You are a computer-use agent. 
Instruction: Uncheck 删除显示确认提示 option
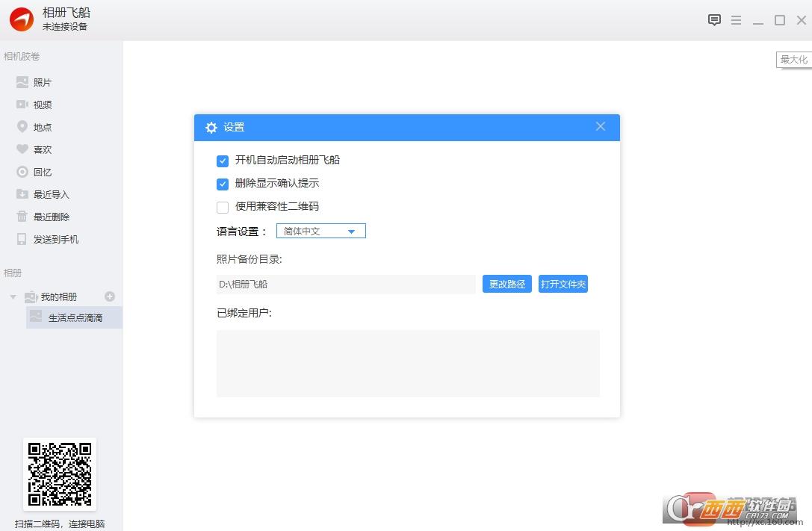[223, 184]
